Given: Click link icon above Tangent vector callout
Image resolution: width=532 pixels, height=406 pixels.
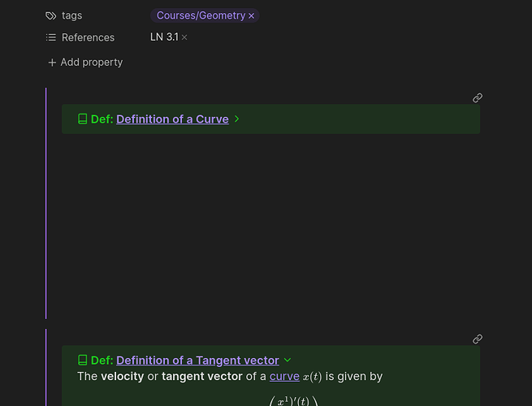Looking at the screenshot, I should [478, 339].
